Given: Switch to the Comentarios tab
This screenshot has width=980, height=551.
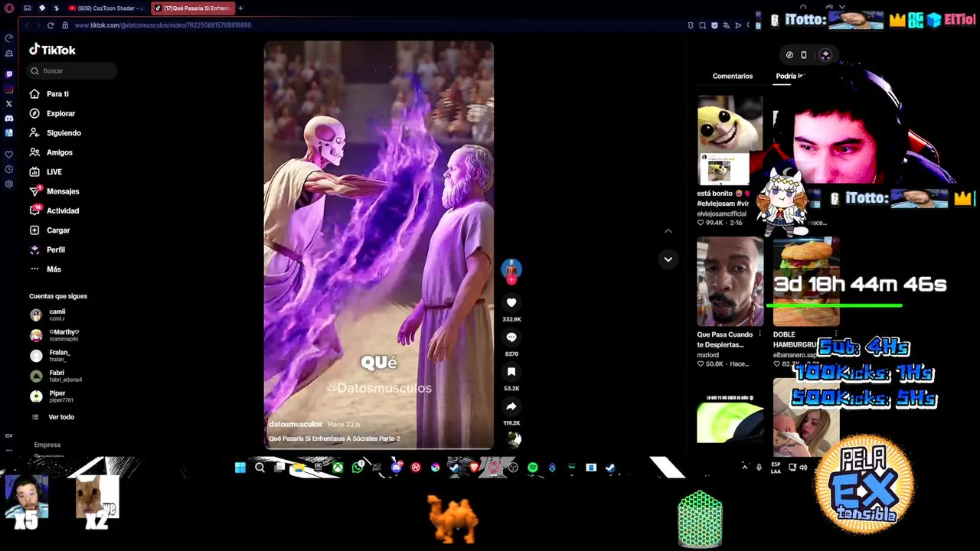Looking at the screenshot, I should click(733, 76).
